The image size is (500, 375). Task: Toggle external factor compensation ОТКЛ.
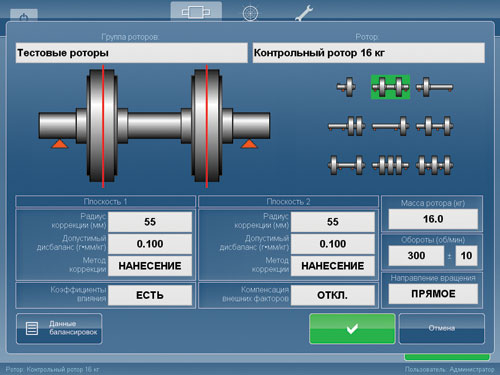point(333,295)
